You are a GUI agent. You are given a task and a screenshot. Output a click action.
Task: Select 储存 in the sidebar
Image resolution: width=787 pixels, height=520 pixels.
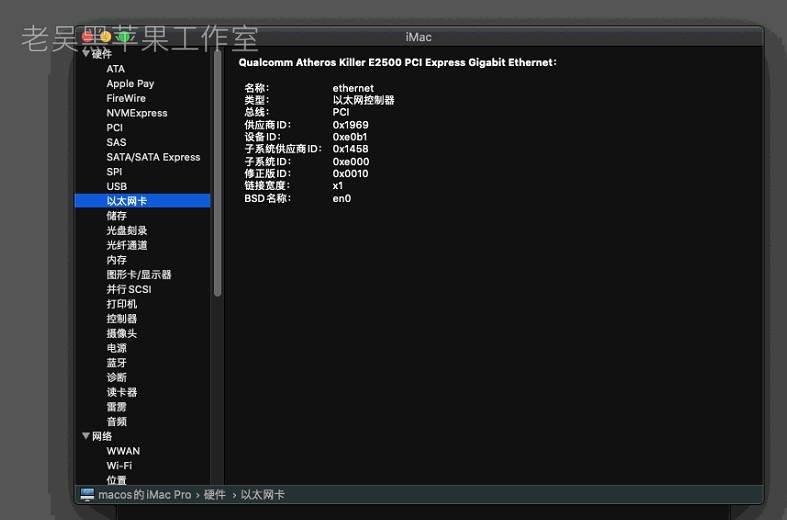(x=116, y=216)
